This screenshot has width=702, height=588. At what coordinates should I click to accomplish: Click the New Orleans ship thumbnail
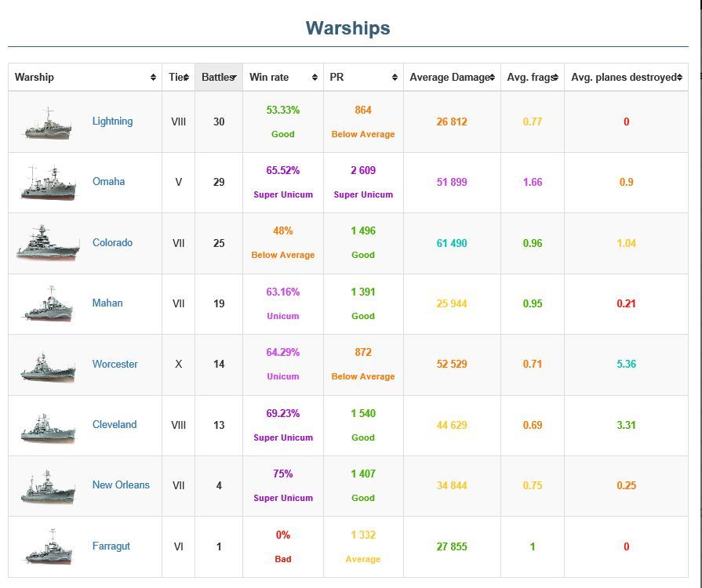pyautogui.click(x=49, y=486)
